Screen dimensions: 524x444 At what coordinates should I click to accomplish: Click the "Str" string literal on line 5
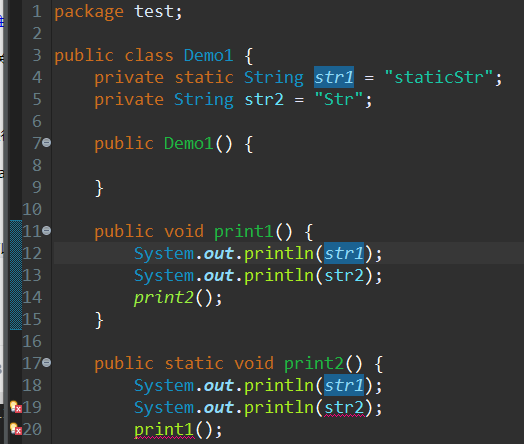tap(339, 99)
